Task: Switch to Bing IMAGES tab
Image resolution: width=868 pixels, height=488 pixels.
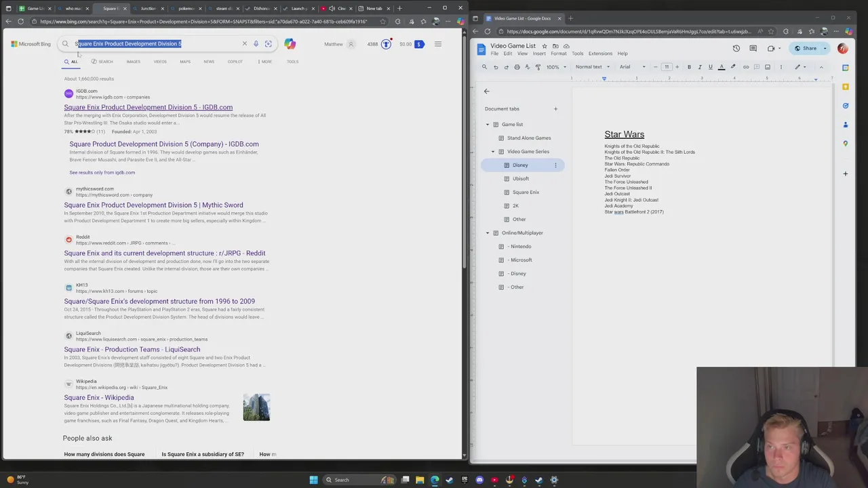Action: pyautogui.click(x=133, y=62)
